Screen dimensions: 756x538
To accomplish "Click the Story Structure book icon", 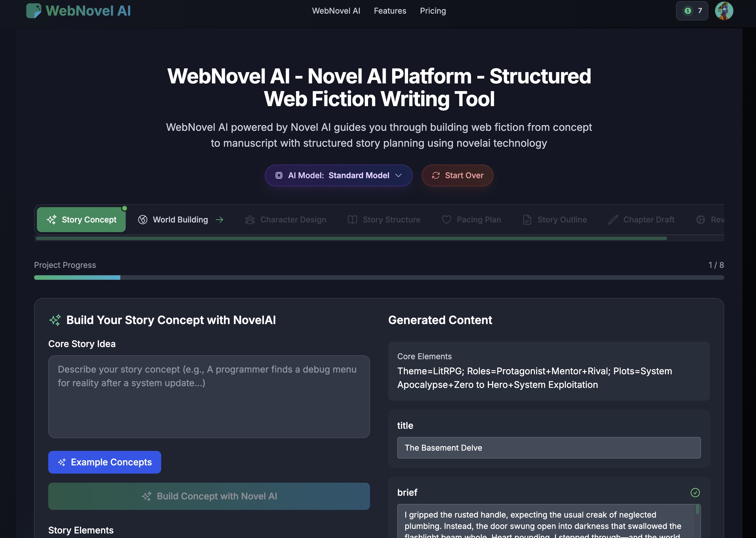I will 352,219.
